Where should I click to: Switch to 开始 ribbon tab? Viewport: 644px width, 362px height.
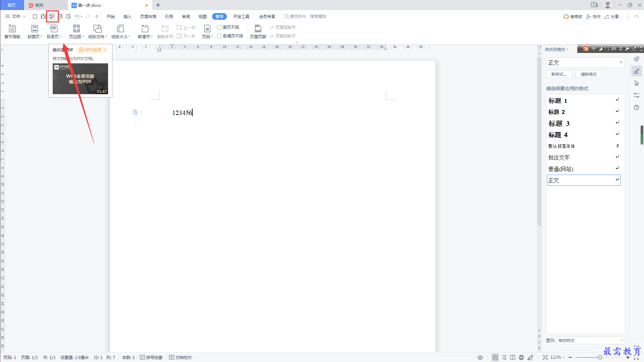click(x=111, y=16)
